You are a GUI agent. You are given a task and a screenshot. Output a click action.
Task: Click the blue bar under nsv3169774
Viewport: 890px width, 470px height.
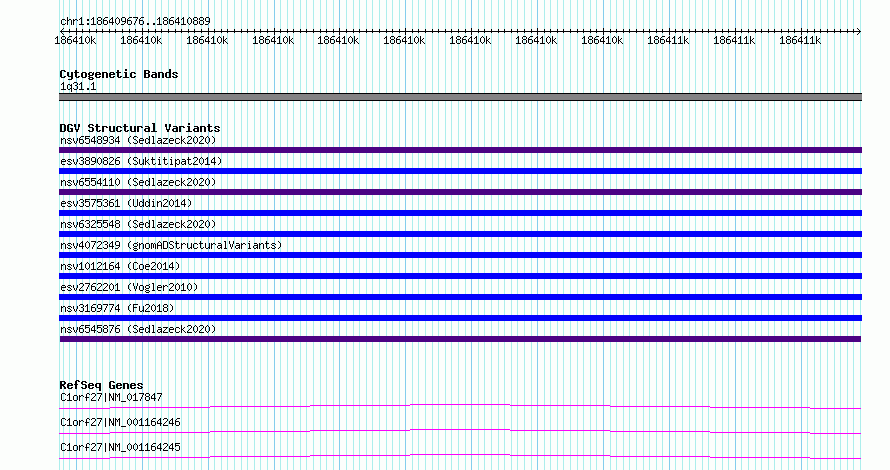coord(460,318)
